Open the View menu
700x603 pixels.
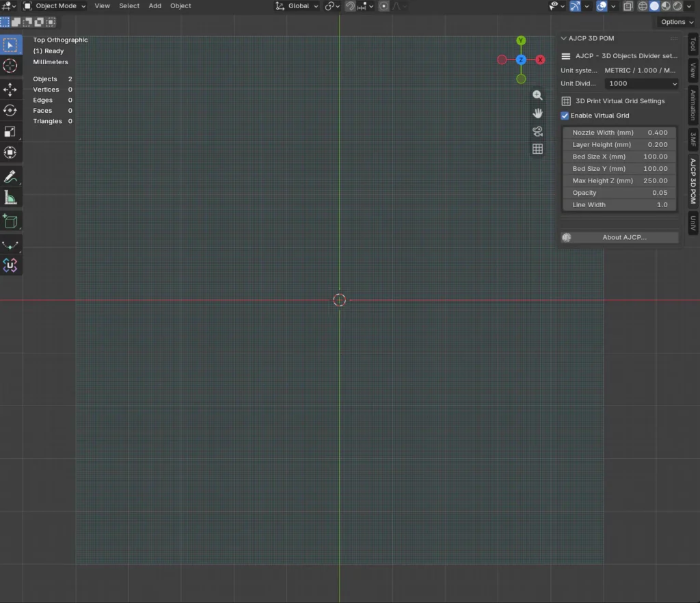pos(102,5)
